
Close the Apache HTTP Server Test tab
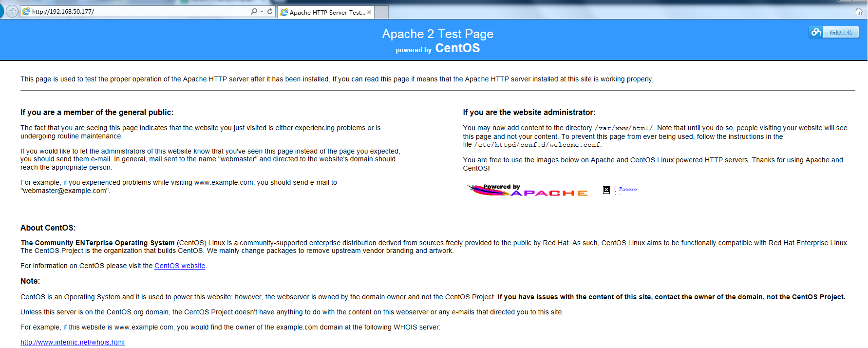(369, 12)
